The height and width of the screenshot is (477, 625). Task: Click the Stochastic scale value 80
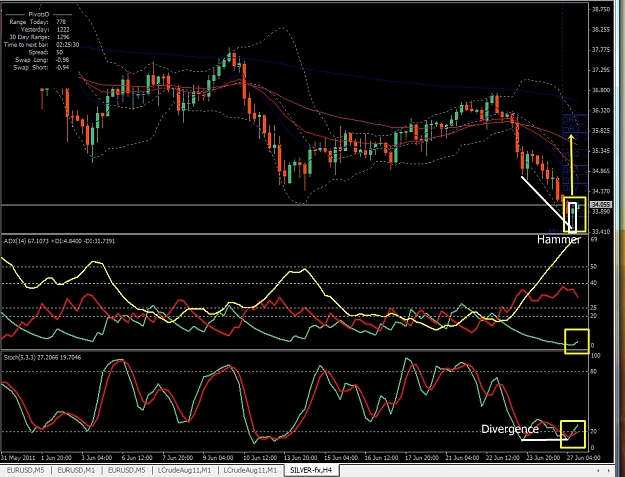pyautogui.click(x=594, y=371)
